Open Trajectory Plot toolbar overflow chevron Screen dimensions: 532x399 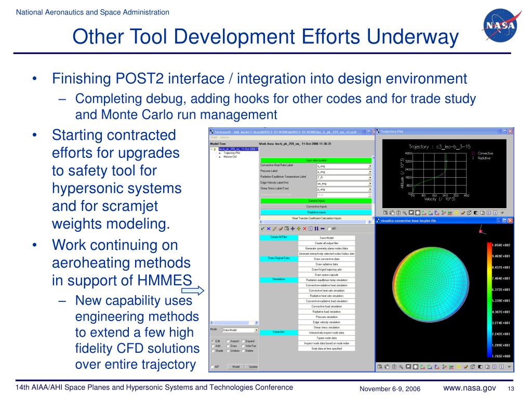[x=502, y=212]
